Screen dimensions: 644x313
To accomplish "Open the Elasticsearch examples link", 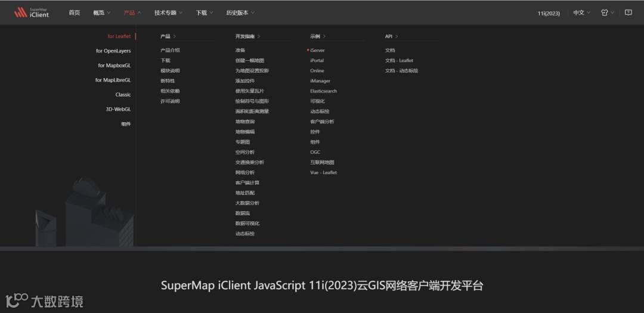I will 323,91.
